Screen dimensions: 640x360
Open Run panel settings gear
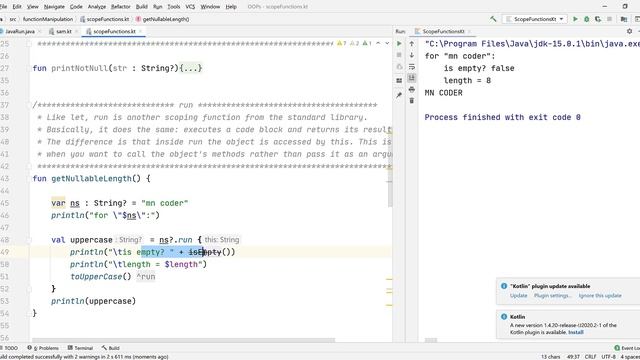click(629, 31)
